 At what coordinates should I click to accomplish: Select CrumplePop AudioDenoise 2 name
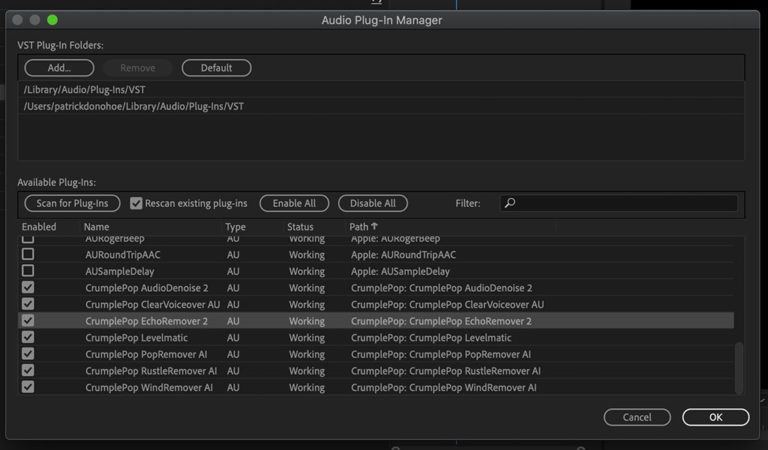point(146,288)
